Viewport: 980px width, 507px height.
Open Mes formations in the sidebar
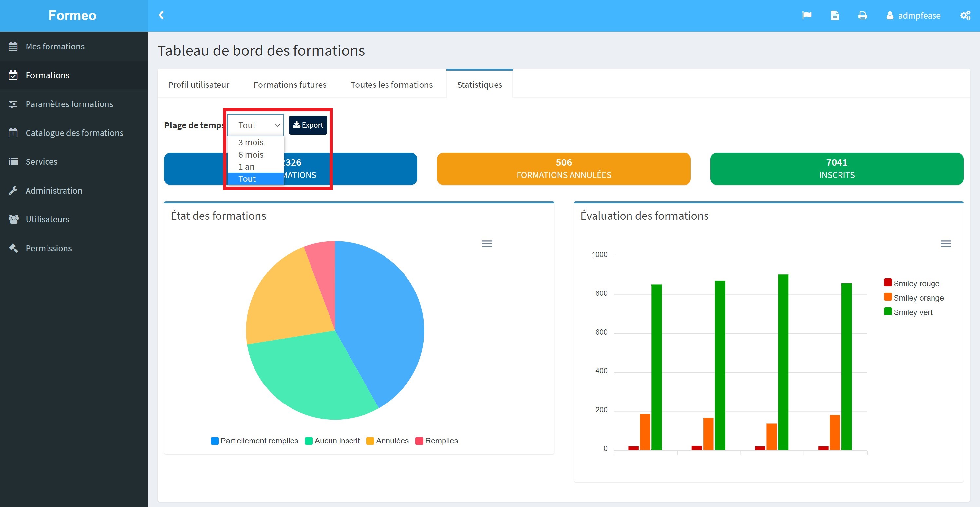pos(74,47)
